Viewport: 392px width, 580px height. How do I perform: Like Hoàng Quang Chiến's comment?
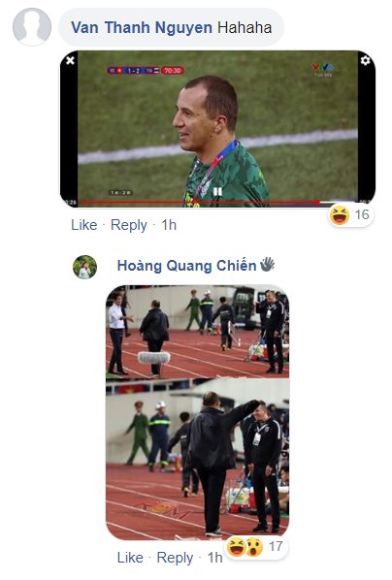point(130,558)
